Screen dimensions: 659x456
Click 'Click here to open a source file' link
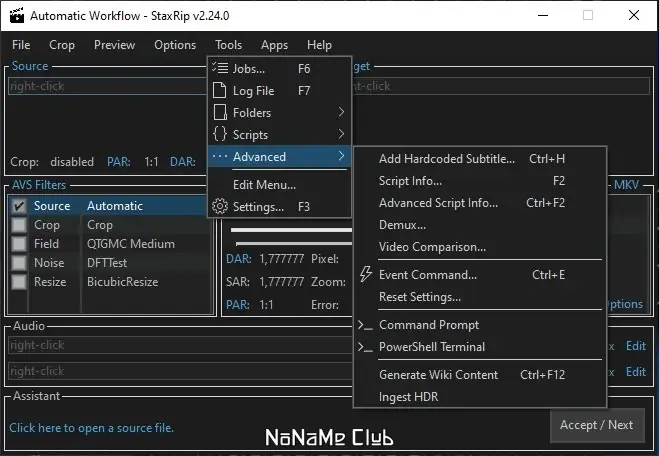point(91,428)
